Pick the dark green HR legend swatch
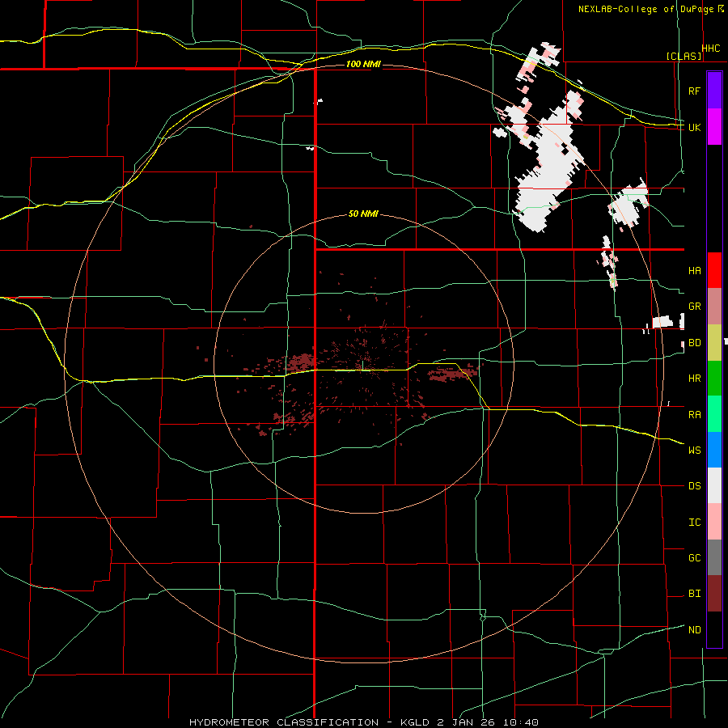The image size is (728, 728). pos(714,379)
